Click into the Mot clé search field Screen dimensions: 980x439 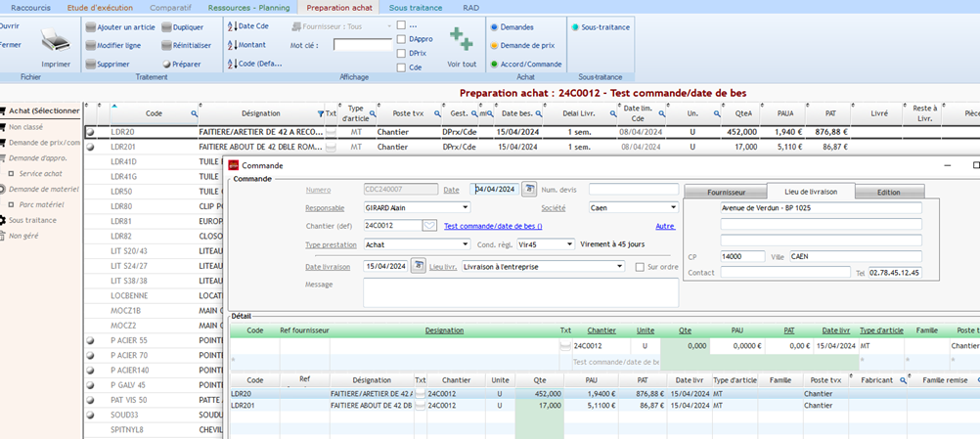(361, 45)
